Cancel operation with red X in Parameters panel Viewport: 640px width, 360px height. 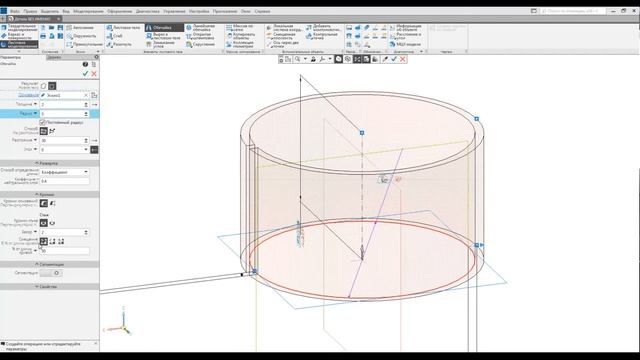coord(94,73)
